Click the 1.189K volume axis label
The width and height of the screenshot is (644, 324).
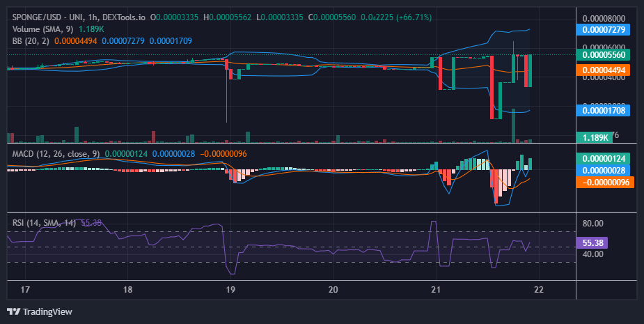595,137
